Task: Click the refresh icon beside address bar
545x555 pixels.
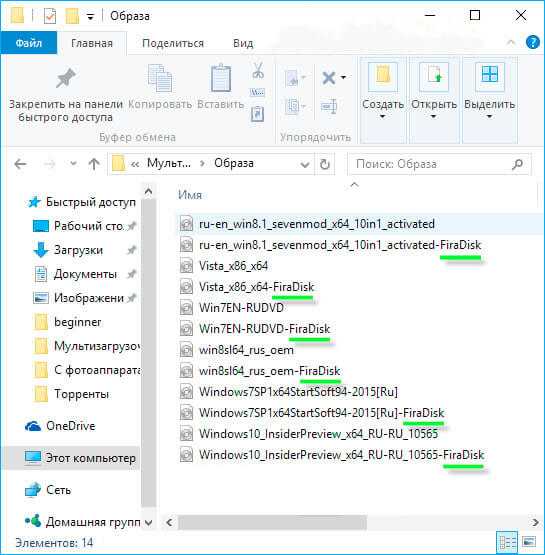Action: (325, 164)
